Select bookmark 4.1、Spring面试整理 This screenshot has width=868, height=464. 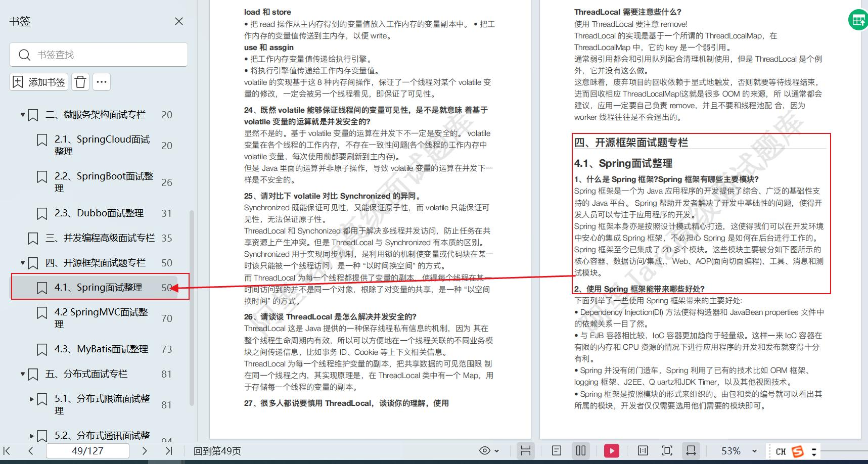pos(98,288)
